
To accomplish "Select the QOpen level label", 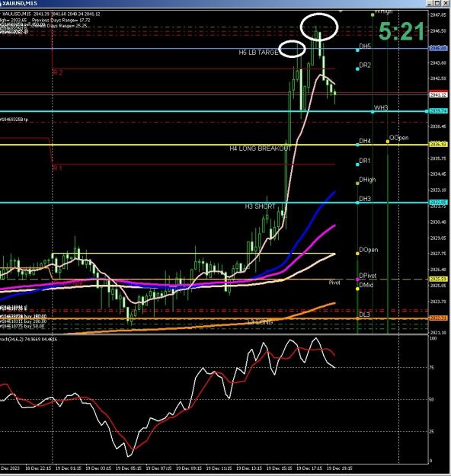I will pos(398,138).
